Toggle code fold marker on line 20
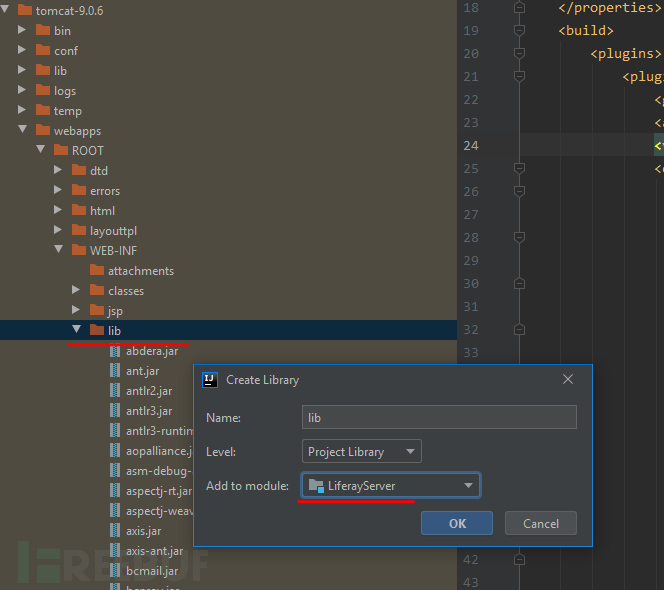Viewport: 664px width, 590px height. (519, 53)
